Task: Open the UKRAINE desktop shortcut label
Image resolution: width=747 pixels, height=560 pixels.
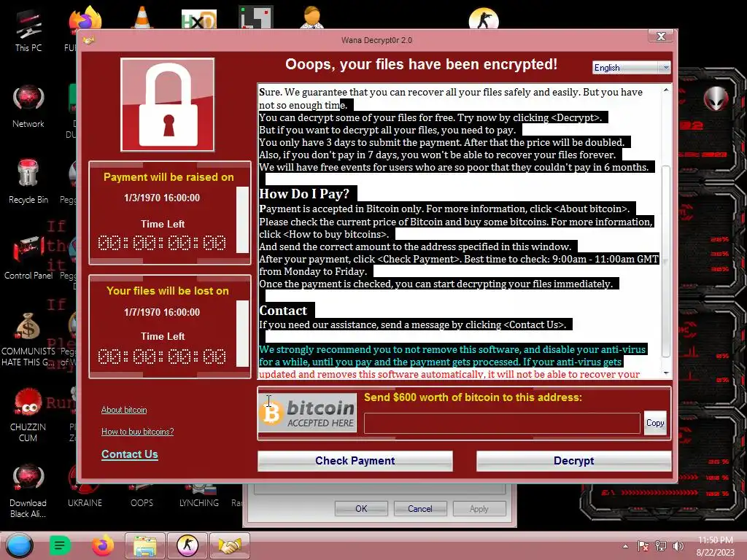Action: [x=85, y=503]
